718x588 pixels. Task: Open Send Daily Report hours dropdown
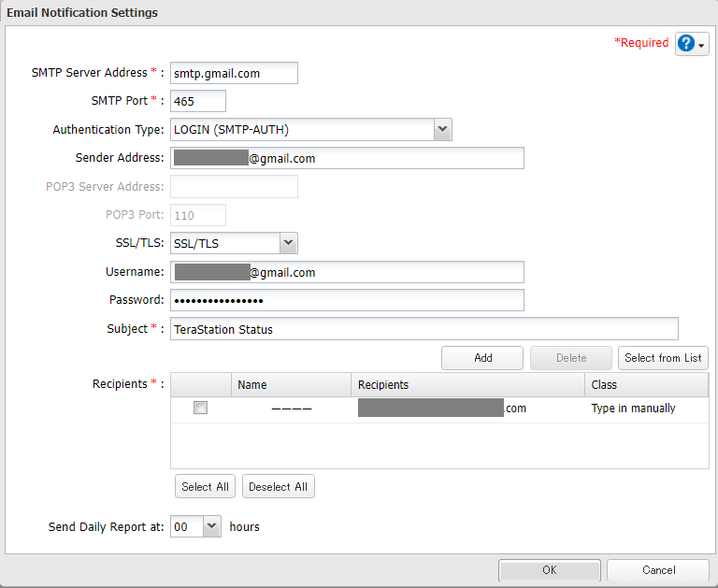point(211,526)
